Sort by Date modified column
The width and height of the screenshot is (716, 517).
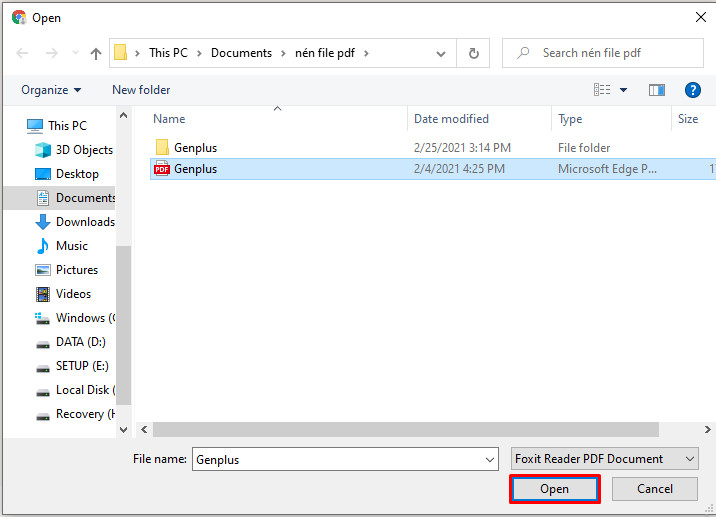point(451,119)
